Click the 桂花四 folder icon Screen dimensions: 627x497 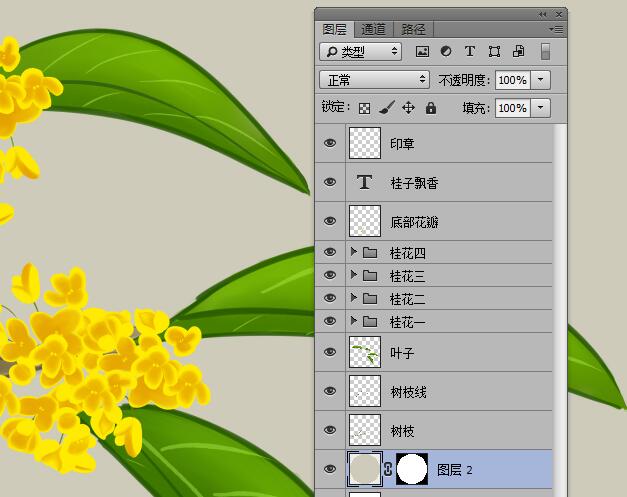pyautogui.click(x=370, y=252)
